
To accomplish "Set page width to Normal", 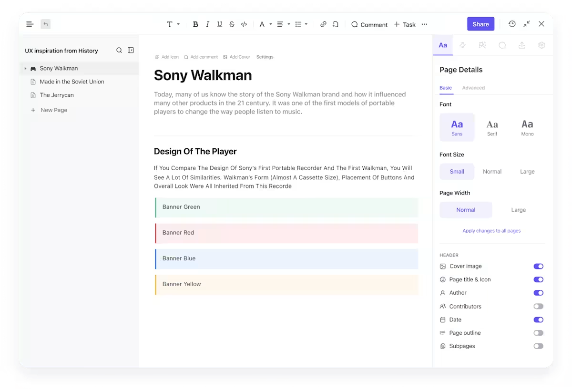I will (466, 210).
